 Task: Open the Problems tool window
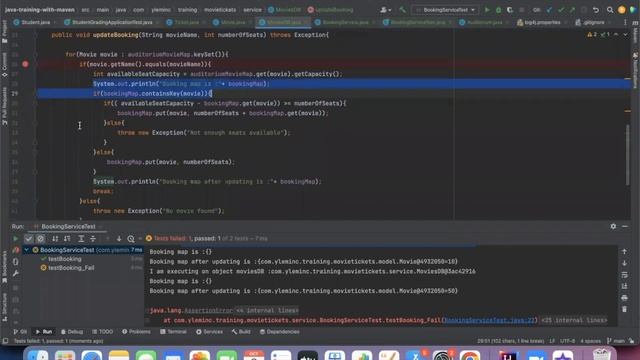pos(136,332)
